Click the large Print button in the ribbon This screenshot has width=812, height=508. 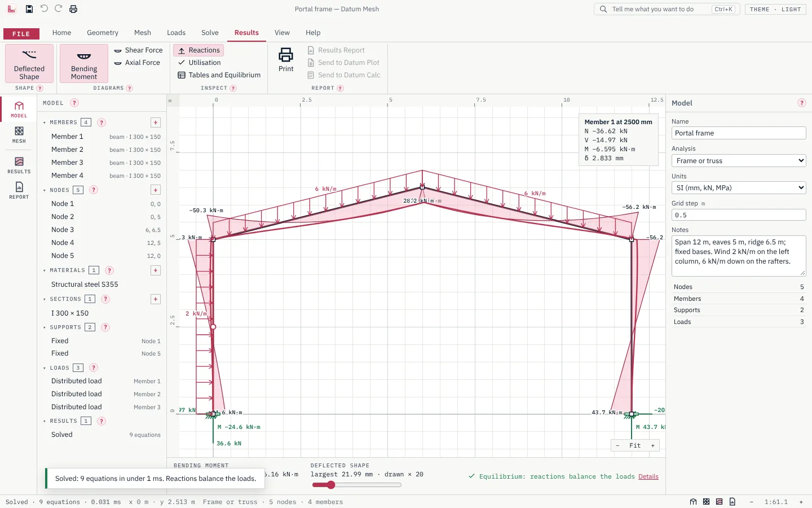(286, 60)
